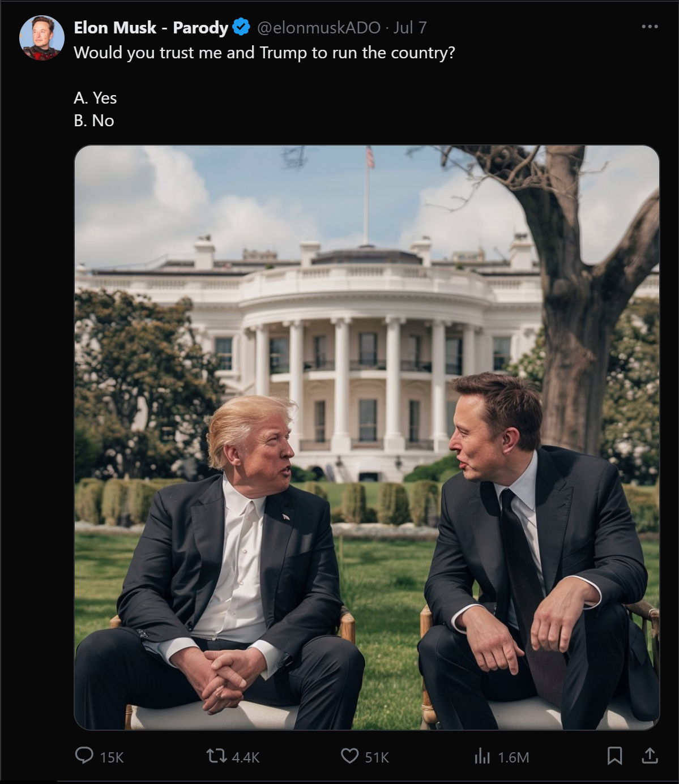Click the blue verified badge
The image size is (679, 784).
click(x=241, y=27)
